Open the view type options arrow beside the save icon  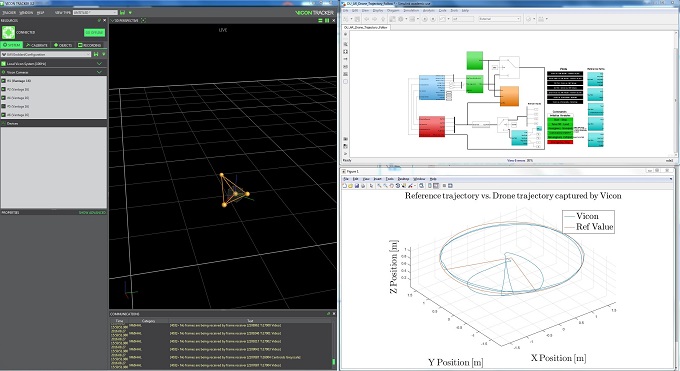(x=130, y=13)
